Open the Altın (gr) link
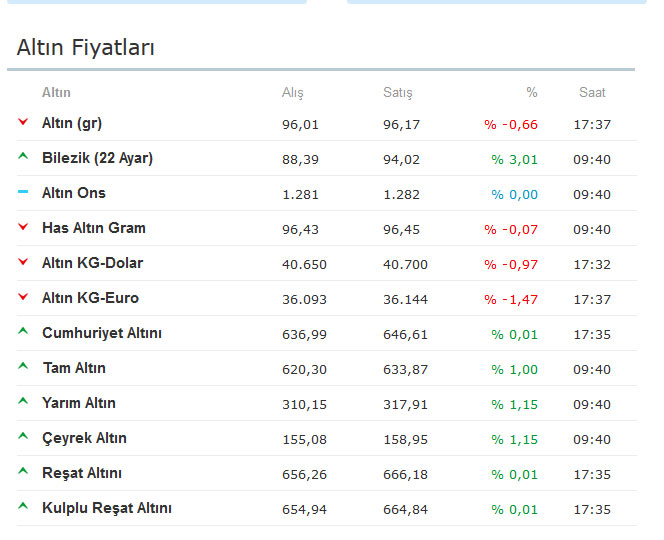 click(72, 123)
